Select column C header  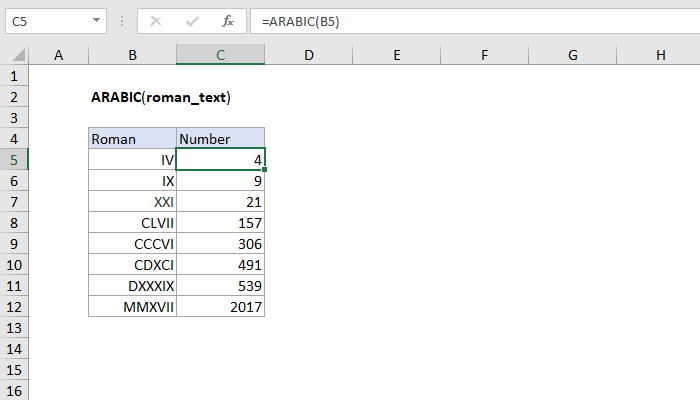click(221, 55)
